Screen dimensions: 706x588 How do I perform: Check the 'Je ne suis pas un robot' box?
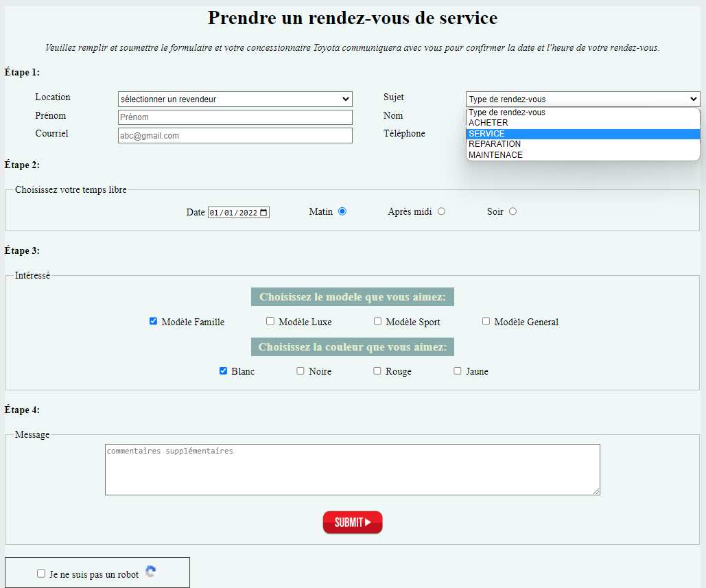(x=40, y=573)
